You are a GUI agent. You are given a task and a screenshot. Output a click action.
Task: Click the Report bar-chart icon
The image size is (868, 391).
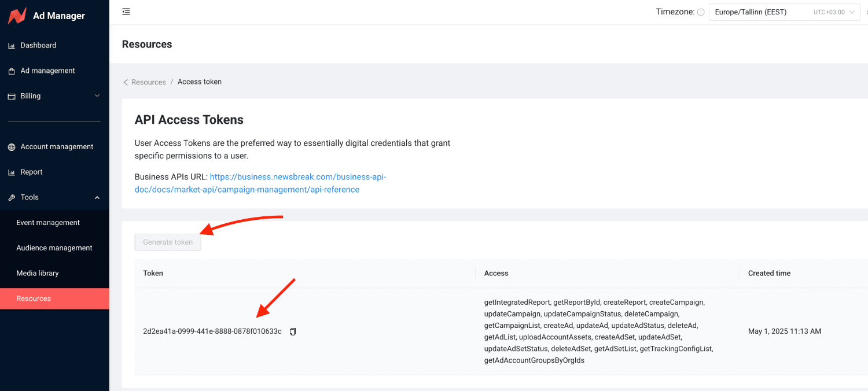[x=12, y=172]
